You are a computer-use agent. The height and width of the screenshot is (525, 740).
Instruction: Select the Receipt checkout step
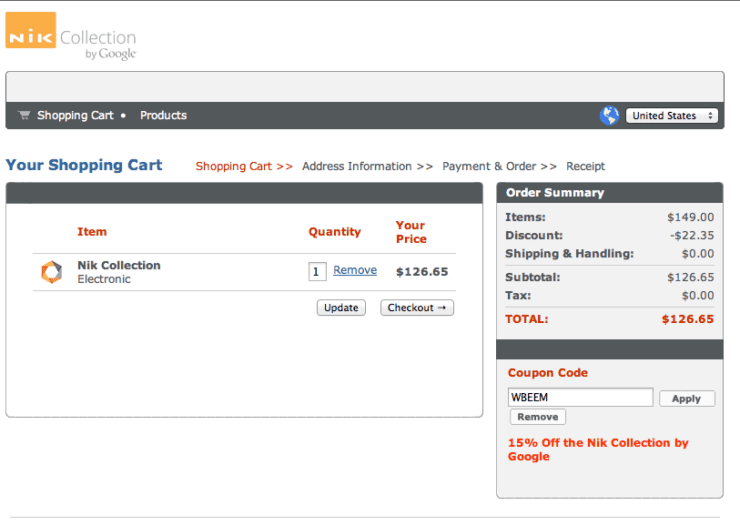585,166
